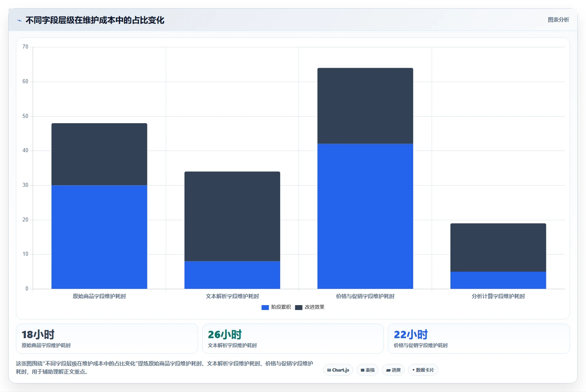586x392 pixels.
Task: Click the blue segment of 分析计算字段维护耗时 bar
Action: click(x=498, y=280)
